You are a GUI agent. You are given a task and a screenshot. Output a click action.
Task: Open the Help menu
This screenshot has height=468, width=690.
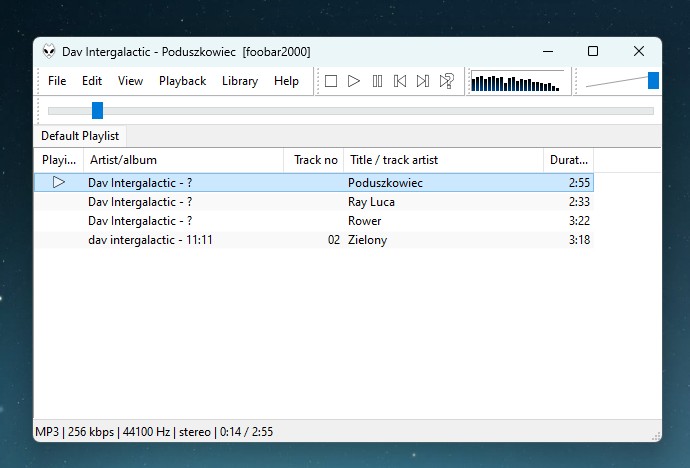tap(286, 81)
